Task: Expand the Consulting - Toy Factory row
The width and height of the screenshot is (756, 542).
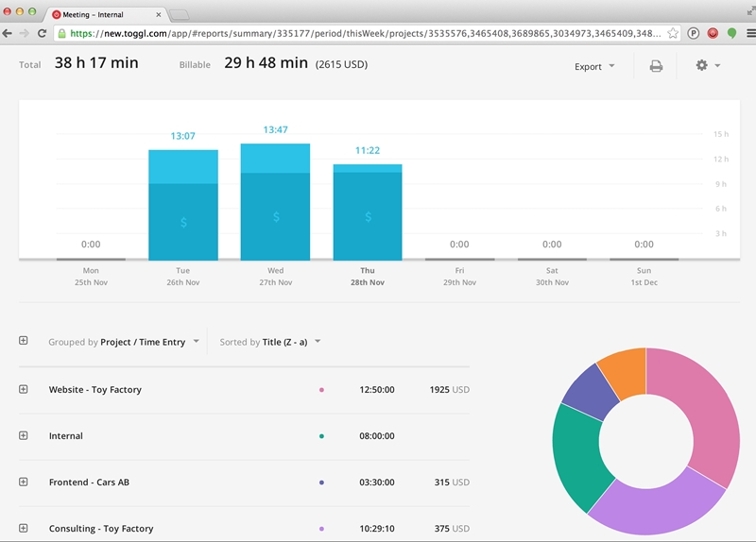Action: [23, 528]
